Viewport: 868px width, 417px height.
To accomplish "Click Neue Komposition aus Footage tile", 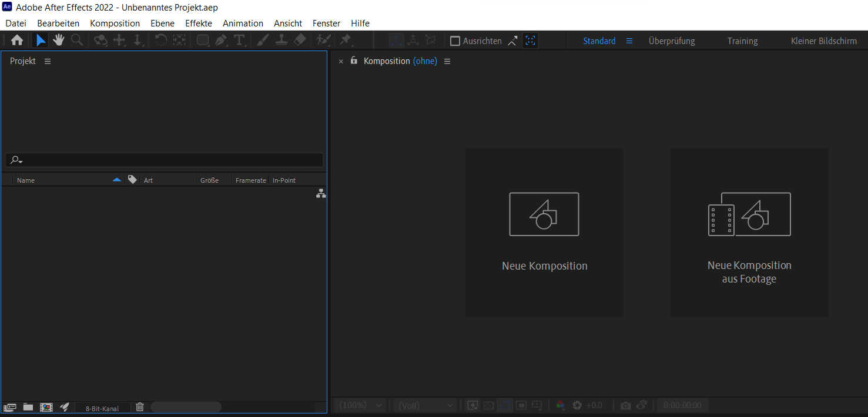I will [750, 233].
